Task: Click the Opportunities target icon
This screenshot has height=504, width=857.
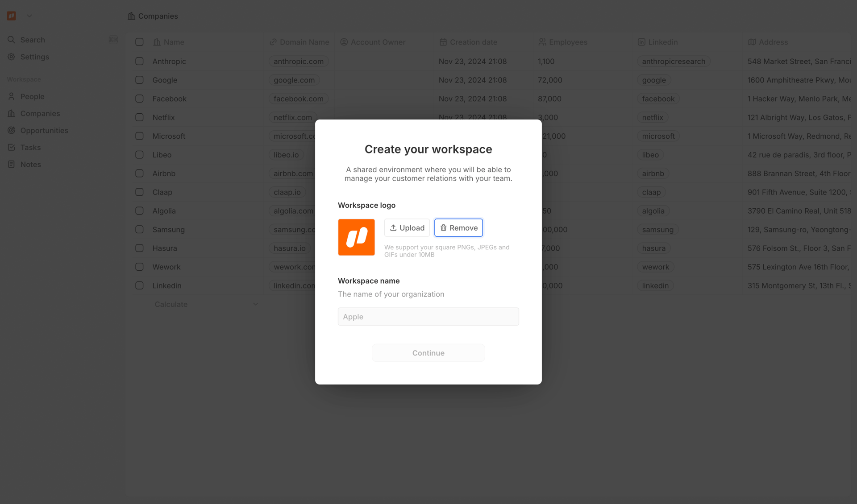Action: pos(12,130)
